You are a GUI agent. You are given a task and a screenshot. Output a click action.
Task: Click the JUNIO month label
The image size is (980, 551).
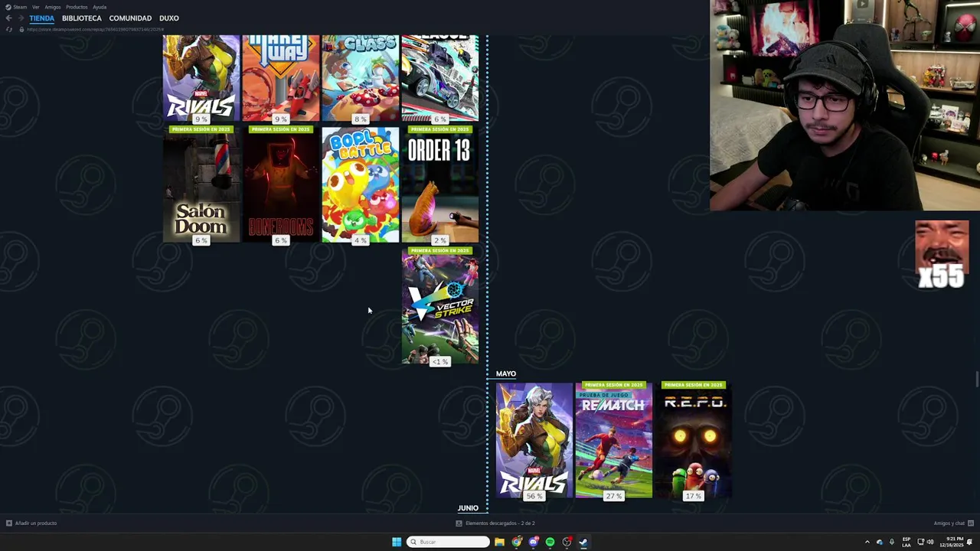pyautogui.click(x=468, y=508)
